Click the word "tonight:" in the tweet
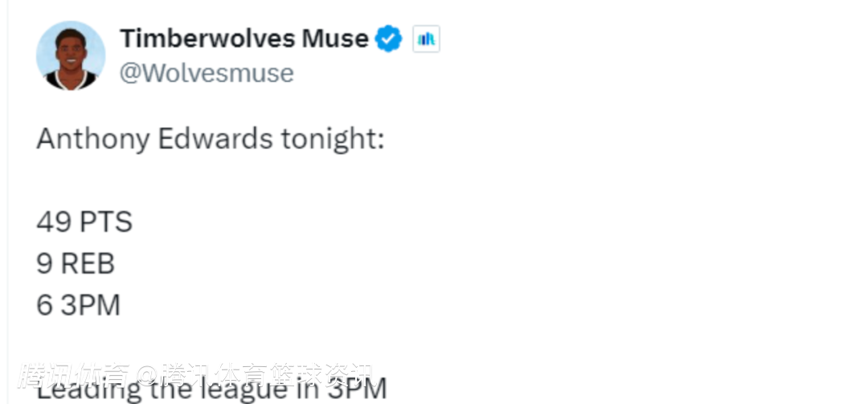The width and height of the screenshot is (868, 404). click(333, 139)
